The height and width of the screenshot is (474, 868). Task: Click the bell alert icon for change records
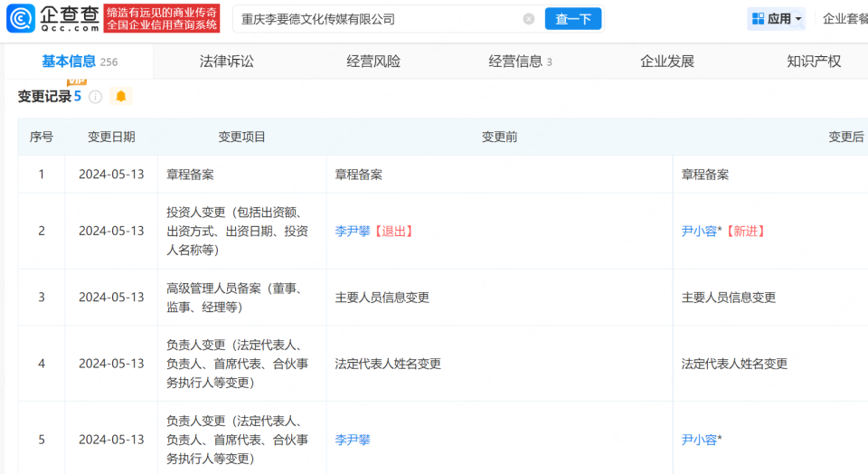click(x=120, y=97)
